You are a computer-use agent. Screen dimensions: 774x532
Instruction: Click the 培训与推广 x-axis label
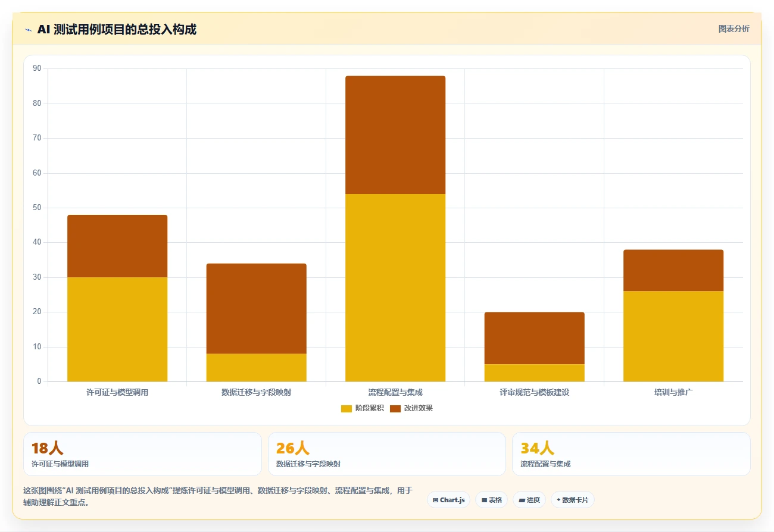click(673, 393)
